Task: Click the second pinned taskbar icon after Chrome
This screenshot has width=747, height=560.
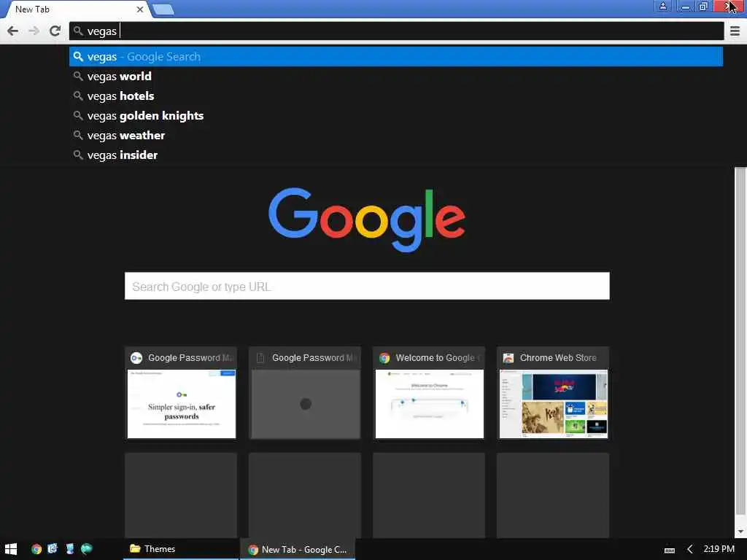Action: pyautogui.click(x=53, y=548)
